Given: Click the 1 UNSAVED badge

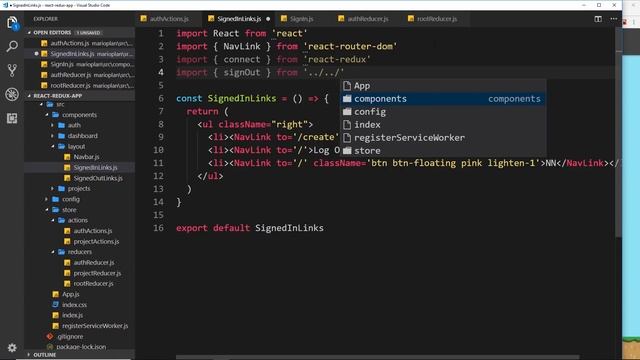Looking at the screenshot, I should tap(89, 33).
